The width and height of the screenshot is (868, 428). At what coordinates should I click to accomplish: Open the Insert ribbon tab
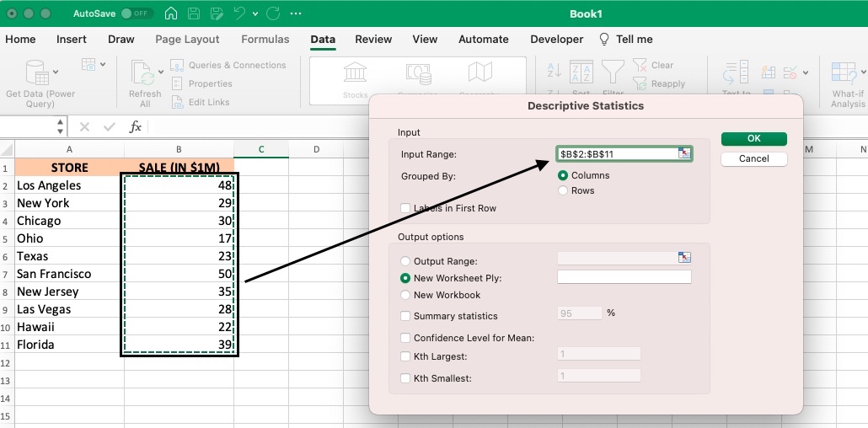72,40
